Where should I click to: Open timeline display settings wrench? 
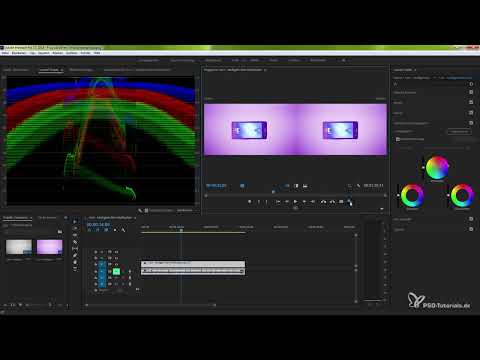pyautogui.click(x=123, y=230)
